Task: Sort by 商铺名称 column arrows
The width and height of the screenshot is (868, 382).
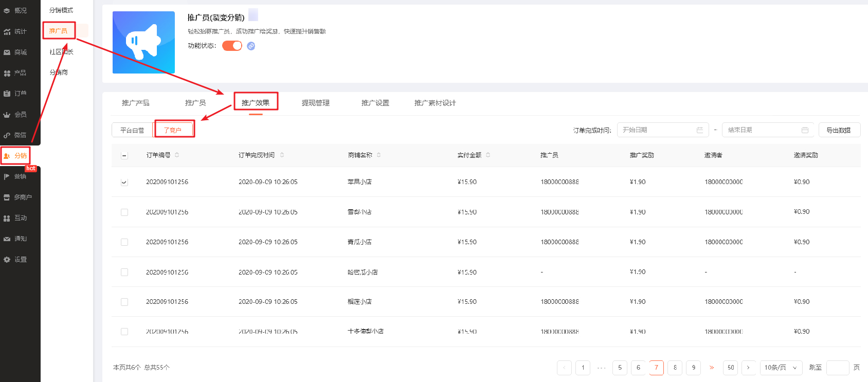Action: point(378,155)
